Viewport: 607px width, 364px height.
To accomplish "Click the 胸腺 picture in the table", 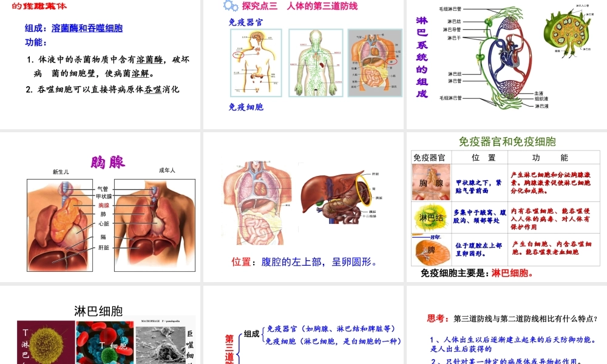I will [x=431, y=182].
